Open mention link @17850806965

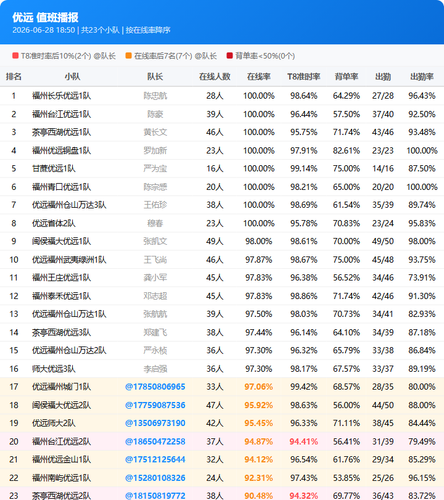click(155, 387)
